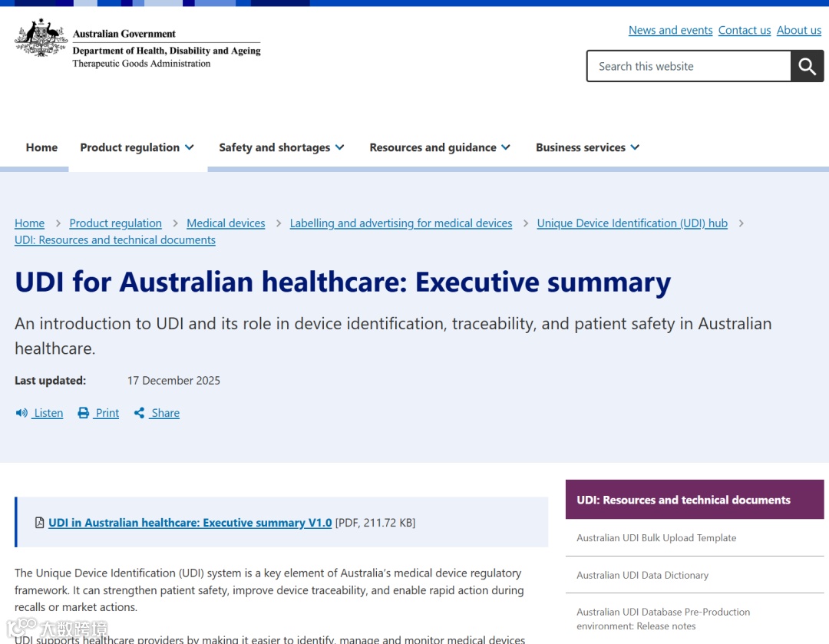Open UDI: Resources and technical documents breadcrumb

tap(114, 240)
